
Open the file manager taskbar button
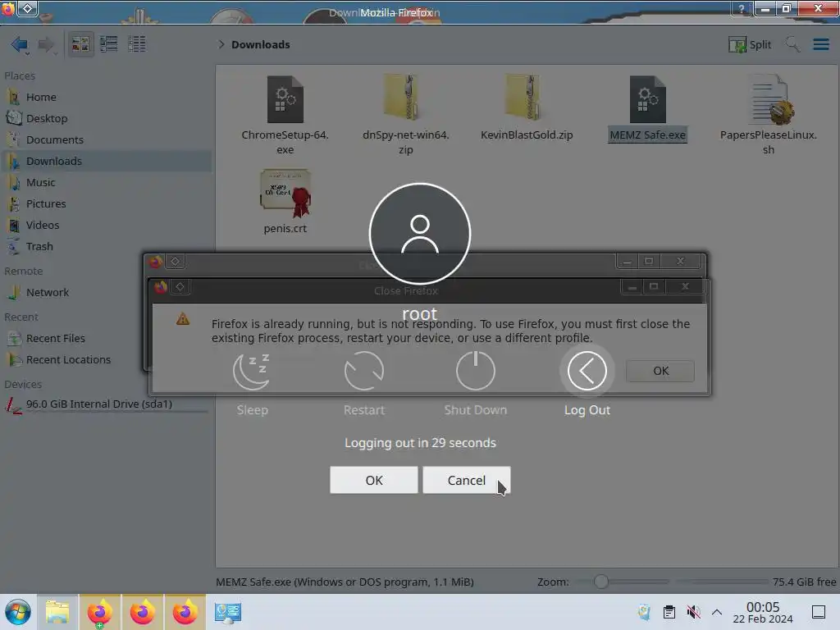click(58, 612)
